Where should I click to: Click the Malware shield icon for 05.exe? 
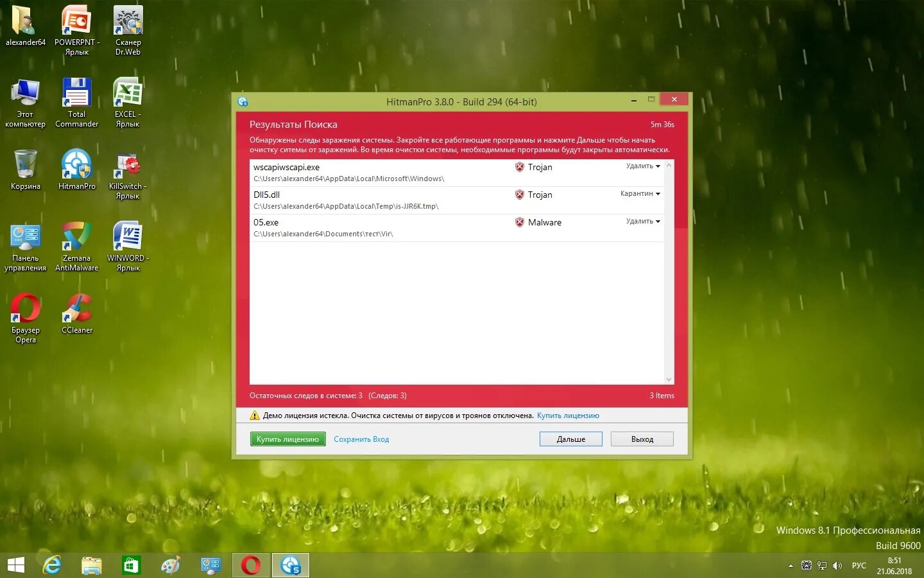[x=520, y=222]
